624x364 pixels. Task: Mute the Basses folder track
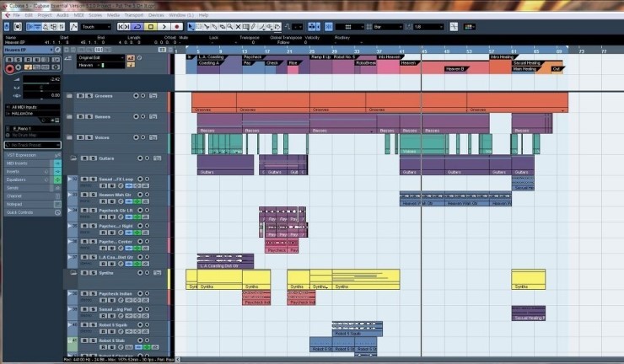click(79, 117)
